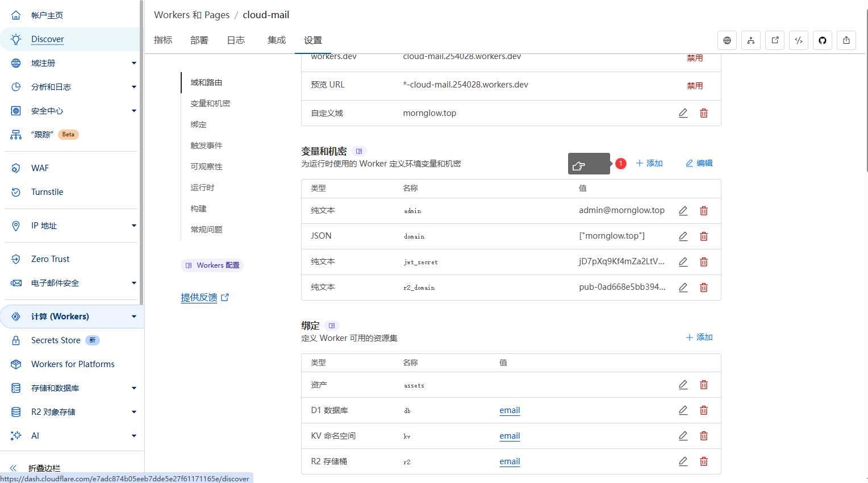Open the 日志 tab
Screen dimensions: 868x483
tap(236, 40)
